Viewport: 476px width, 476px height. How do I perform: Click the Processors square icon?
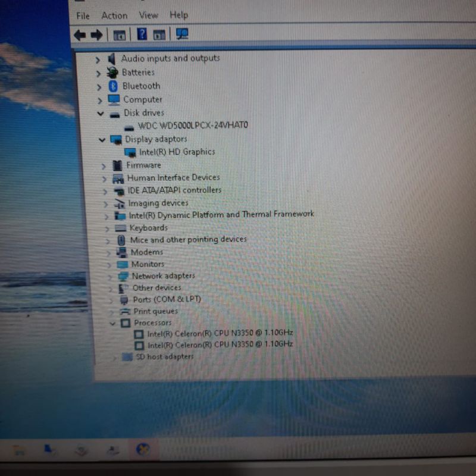pos(126,323)
